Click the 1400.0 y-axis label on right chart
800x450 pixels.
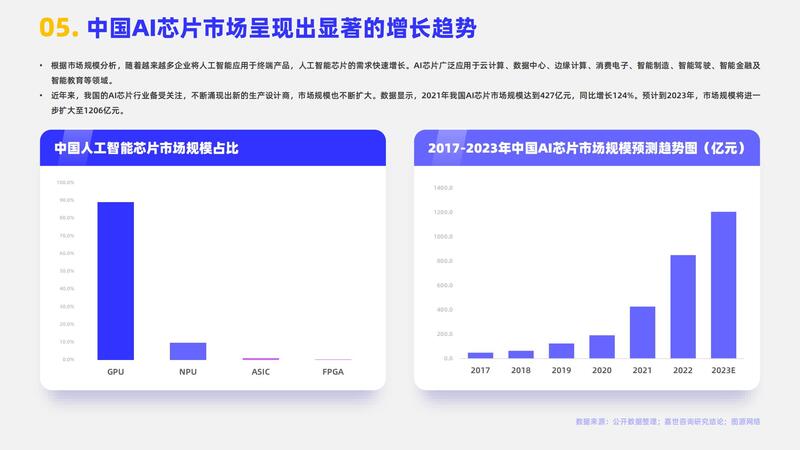click(x=444, y=187)
